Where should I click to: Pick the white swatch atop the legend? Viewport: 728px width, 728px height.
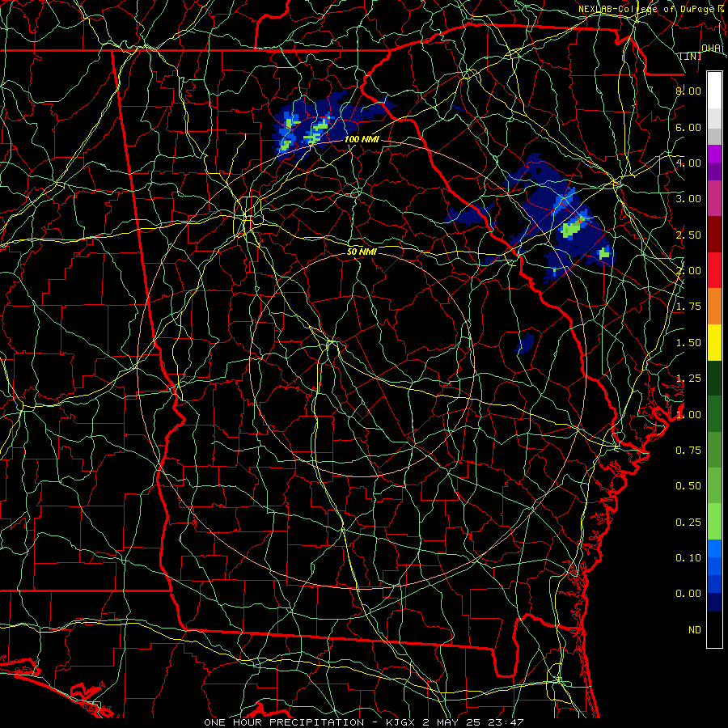(x=714, y=90)
